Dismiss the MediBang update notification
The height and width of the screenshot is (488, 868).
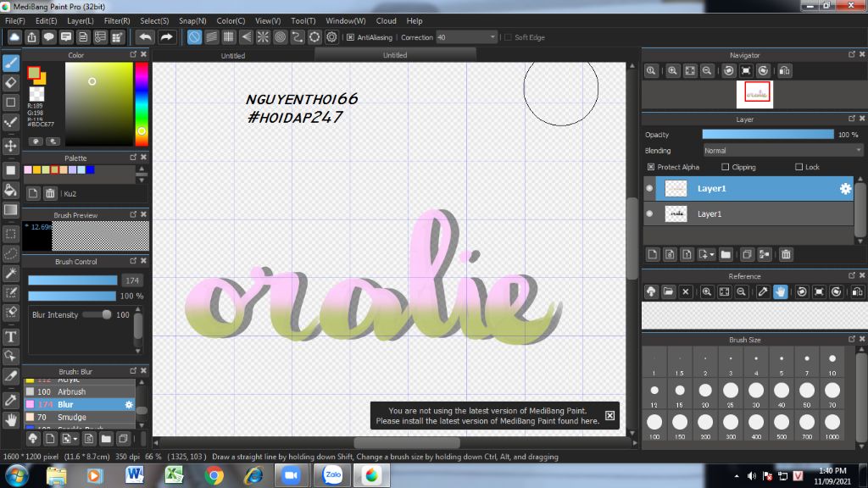pyautogui.click(x=609, y=415)
